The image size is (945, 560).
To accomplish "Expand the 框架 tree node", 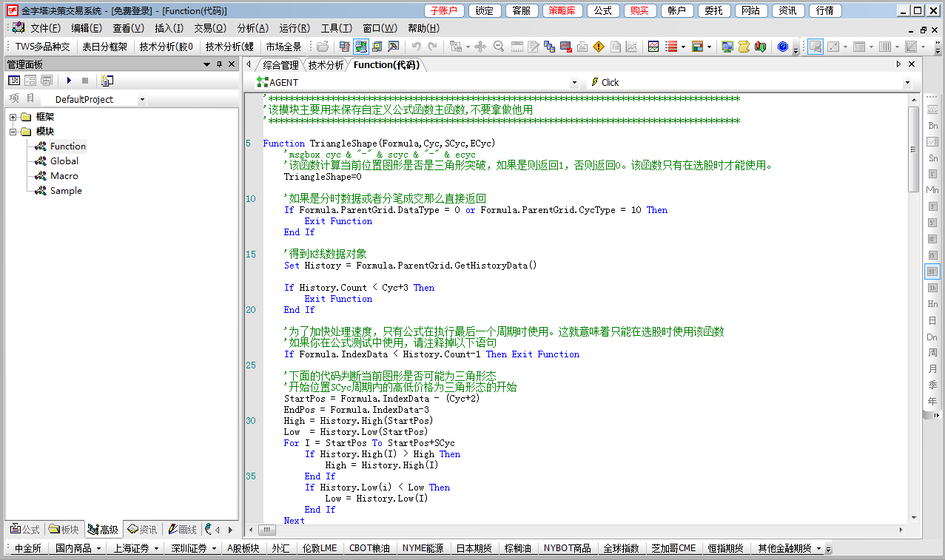I will click(13, 117).
